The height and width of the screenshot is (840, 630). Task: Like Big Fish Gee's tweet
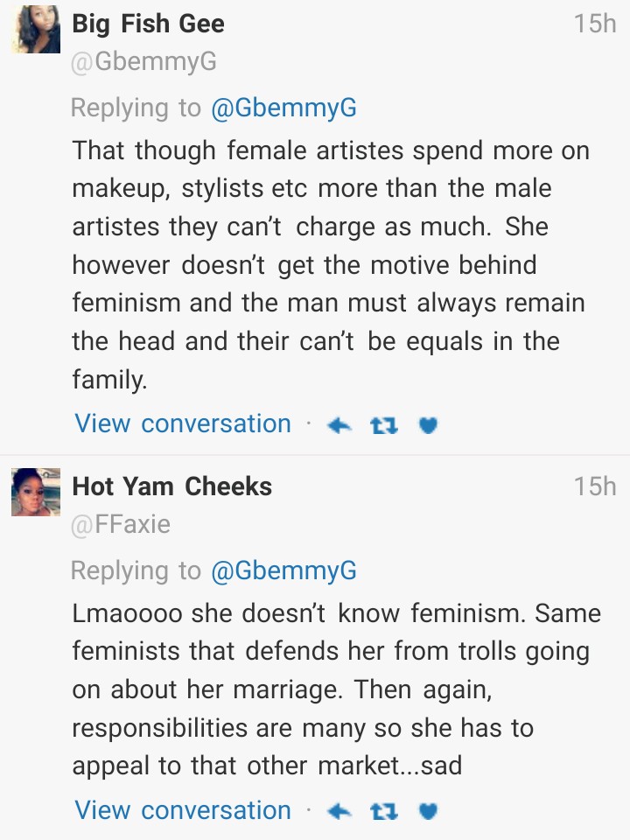427,425
